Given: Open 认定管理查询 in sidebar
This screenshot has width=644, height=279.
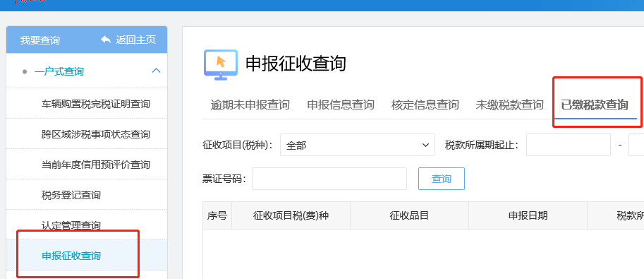Looking at the screenshot, I should pyautogui.click(x=71, y=225).
